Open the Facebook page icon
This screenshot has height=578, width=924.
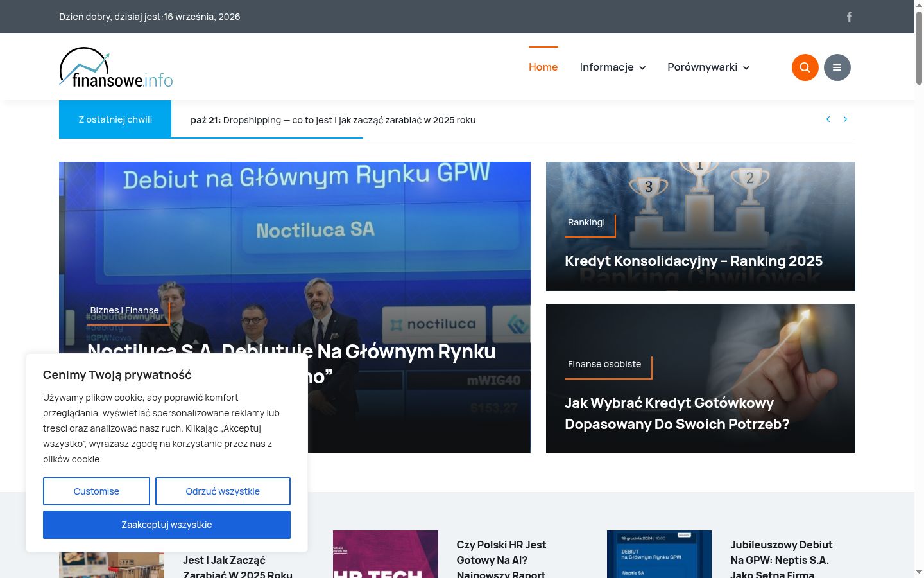849,17
